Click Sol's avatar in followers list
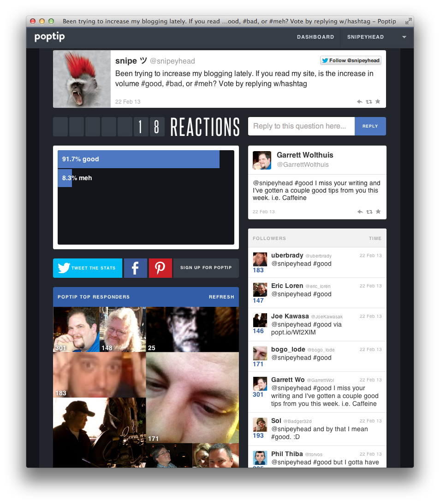 260,425
